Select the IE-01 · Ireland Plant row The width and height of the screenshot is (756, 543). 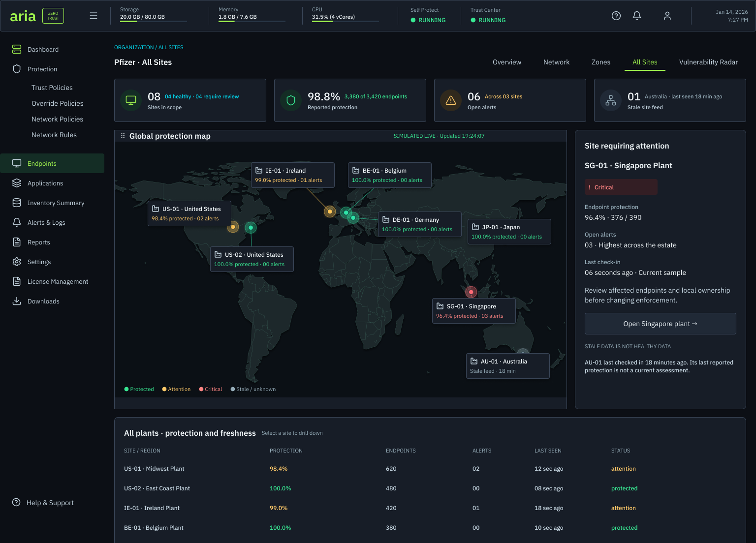tap(430, 508)
